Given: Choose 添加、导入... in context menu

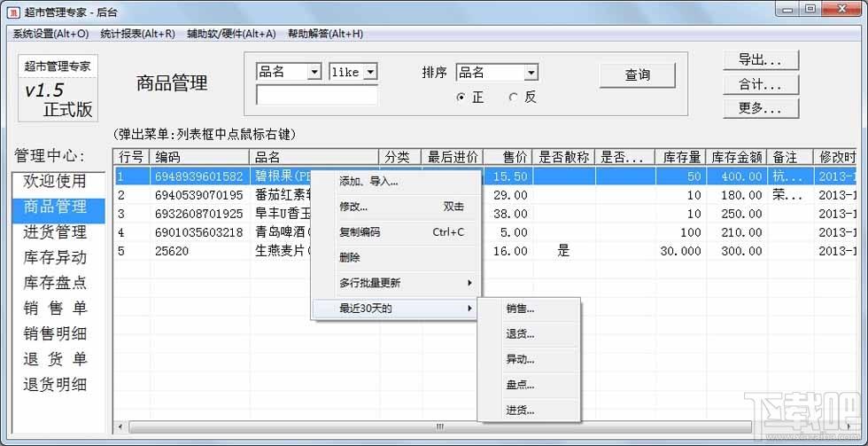Looking at the screenshot, I should pos(396,182).
